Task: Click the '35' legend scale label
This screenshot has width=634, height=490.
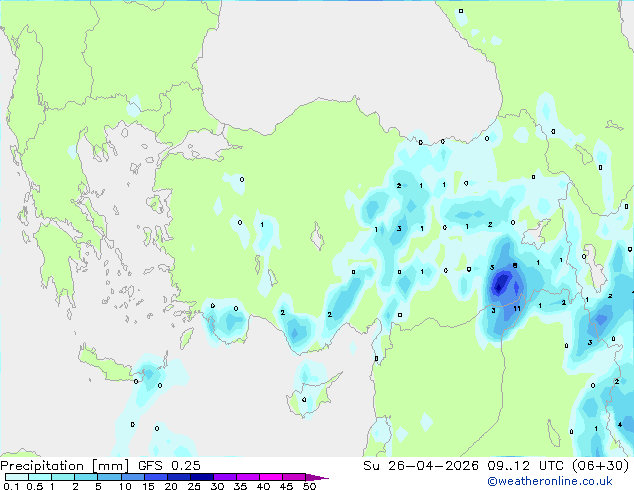Action: click(240, 486)
